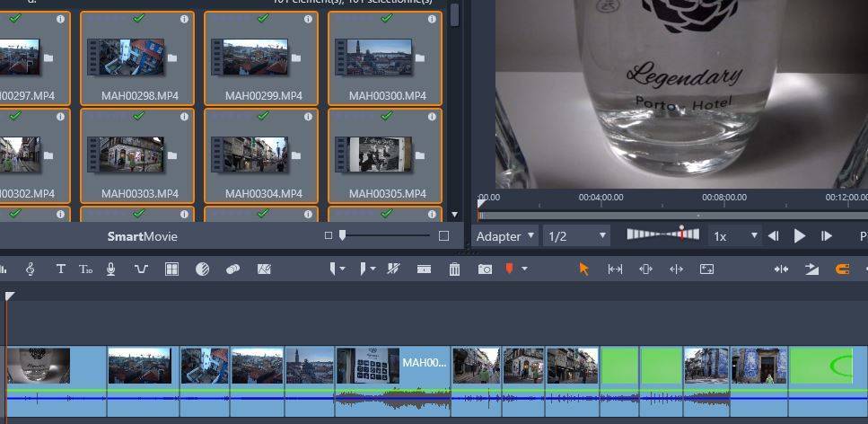Open the ScoreFitter treble clef tool
The height and width of the screenshot is (424, 868).
(x=31, y=269)
